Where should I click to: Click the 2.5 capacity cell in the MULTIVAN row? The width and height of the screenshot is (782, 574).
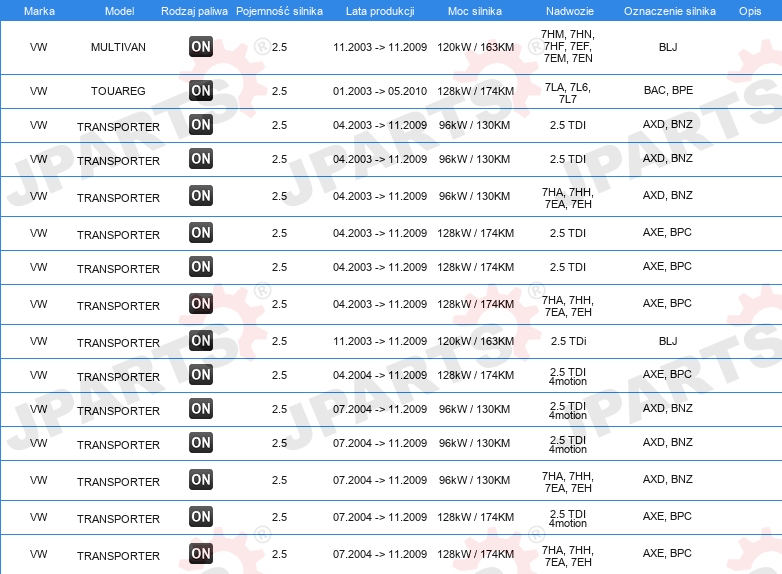(279, 47)
